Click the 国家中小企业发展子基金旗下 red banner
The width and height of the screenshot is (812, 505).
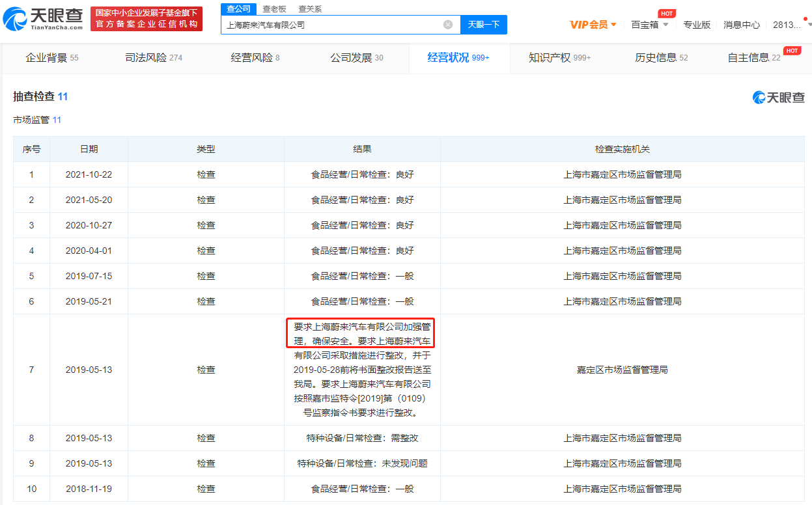[146, 19]
